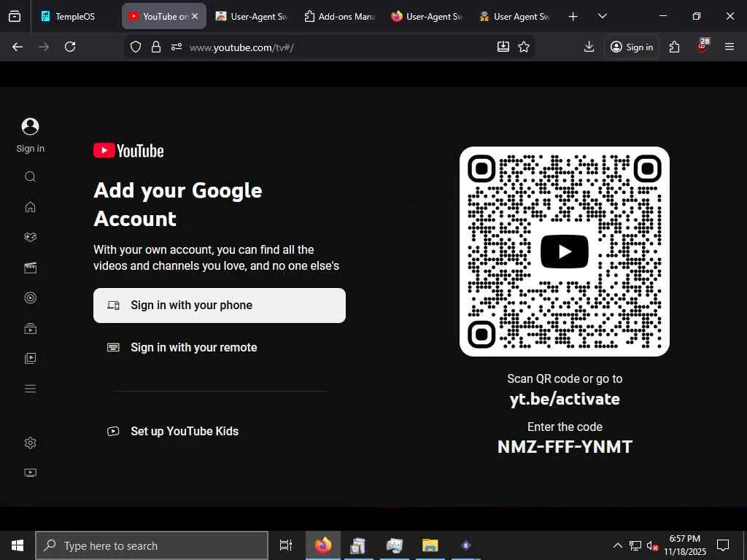Choose Sign in with your phone
Image resolution: width=747 pixels, height=560 pixels.
(x=219, y=306)
